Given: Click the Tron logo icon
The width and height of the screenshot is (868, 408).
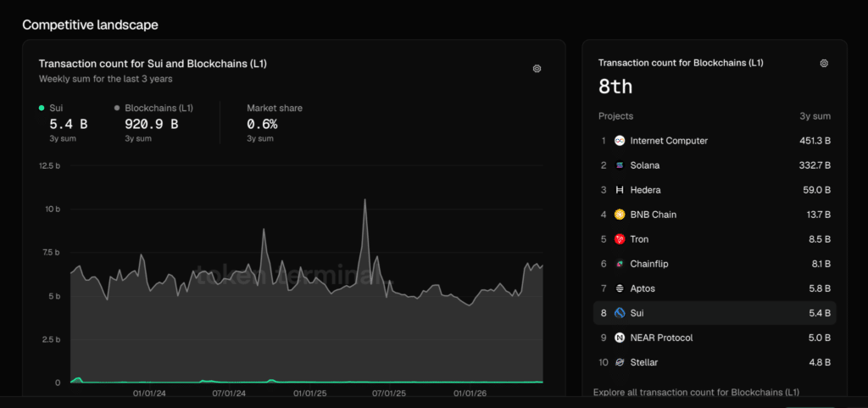Looking at the screenshot, I should click(x=620, y=239).
